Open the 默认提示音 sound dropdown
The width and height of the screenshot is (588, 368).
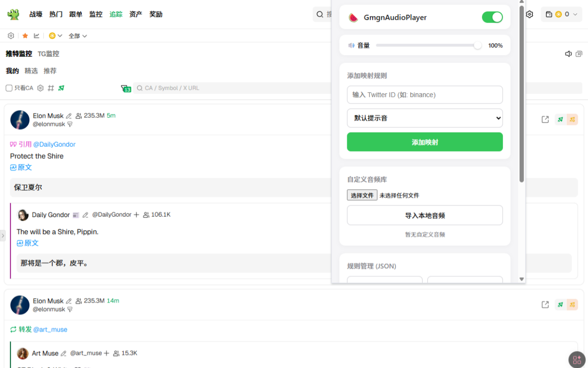425,118
